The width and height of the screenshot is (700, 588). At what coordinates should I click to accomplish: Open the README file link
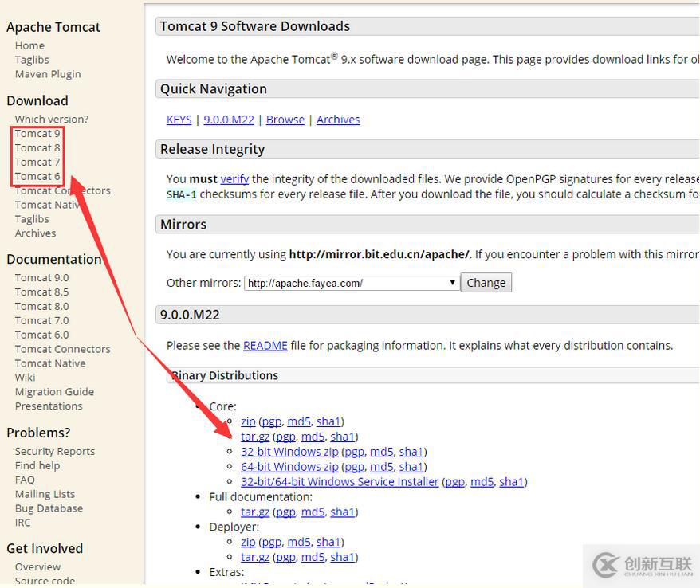coord(265,346)
